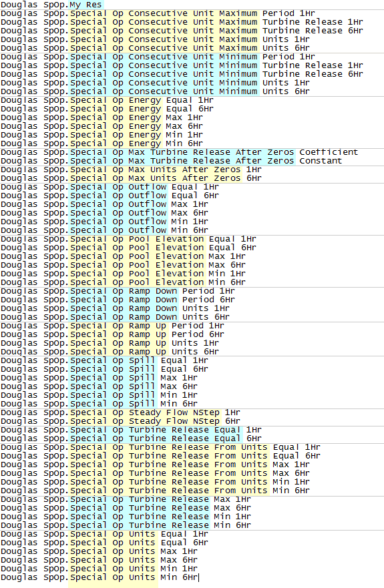Click 'Special Op Energy Max 6Hr' line
Viewport: 384px width, 588px height.
tap(102, 126)
